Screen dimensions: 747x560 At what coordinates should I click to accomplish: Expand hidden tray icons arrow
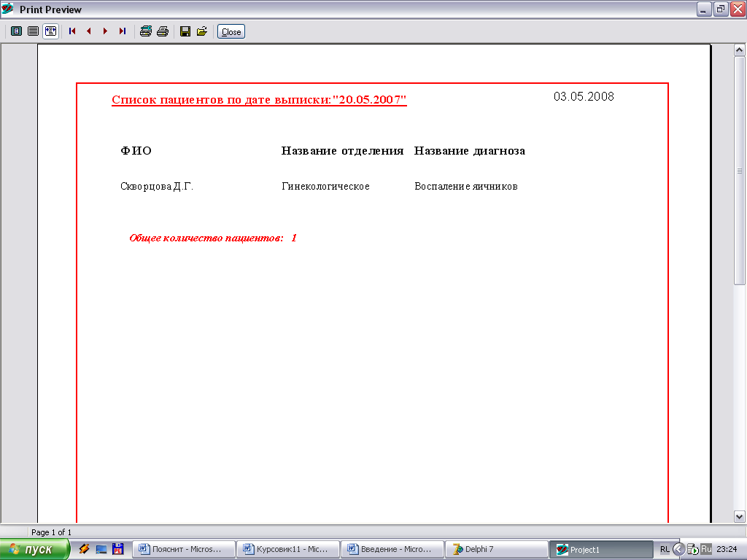point(678,550)
